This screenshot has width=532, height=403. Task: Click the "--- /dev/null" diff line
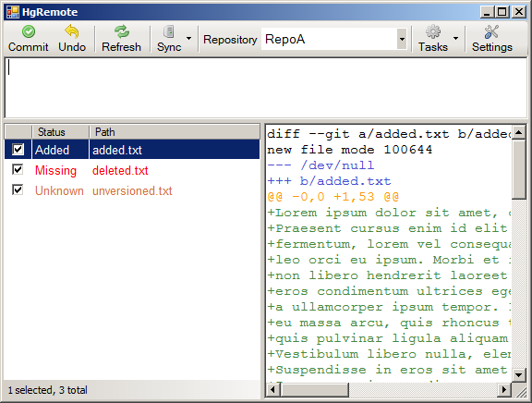pyautogui.click(x=320, y=165)
